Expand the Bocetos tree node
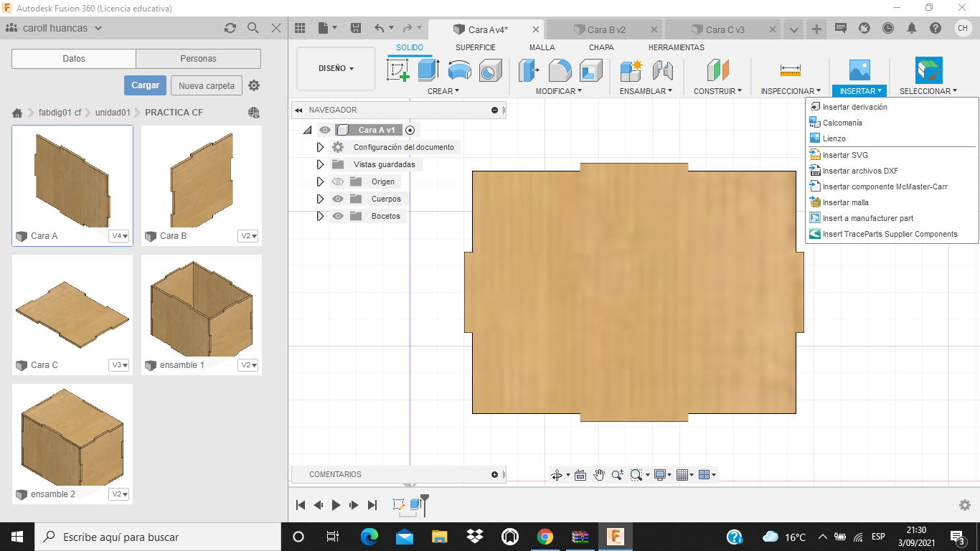980x551 pixels. (x=320, y=216)
